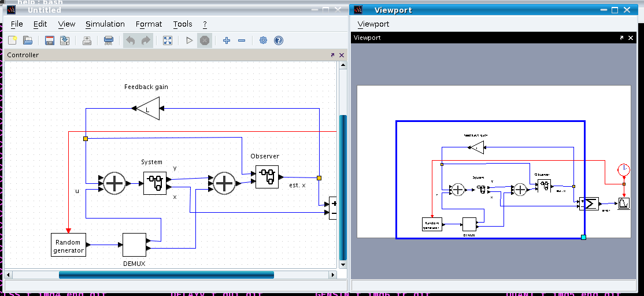Zoom out using the minus icon
This screenshot has height=296, width=644.
[x=242, y=40]
